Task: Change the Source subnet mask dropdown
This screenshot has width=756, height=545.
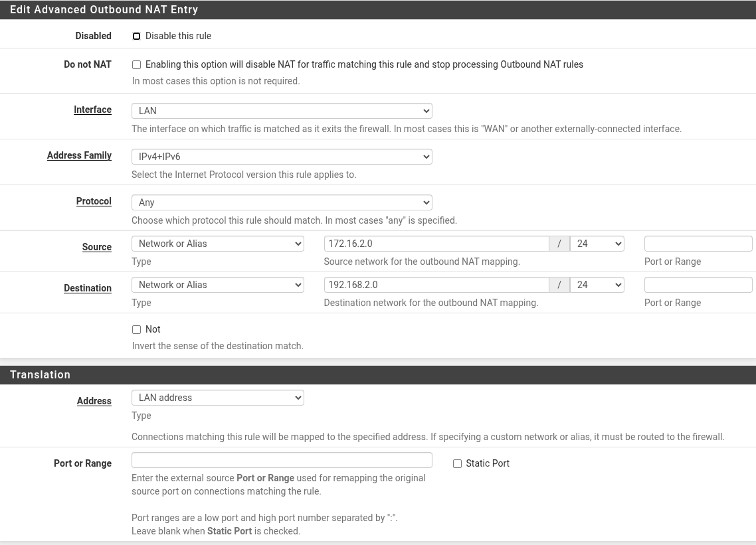Action: pyautogui.click(x=597, y=244)
